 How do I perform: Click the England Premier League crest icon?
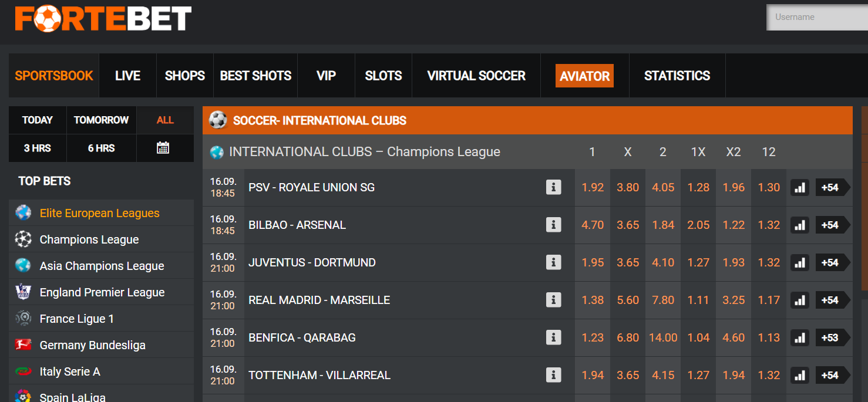point(23,292)
